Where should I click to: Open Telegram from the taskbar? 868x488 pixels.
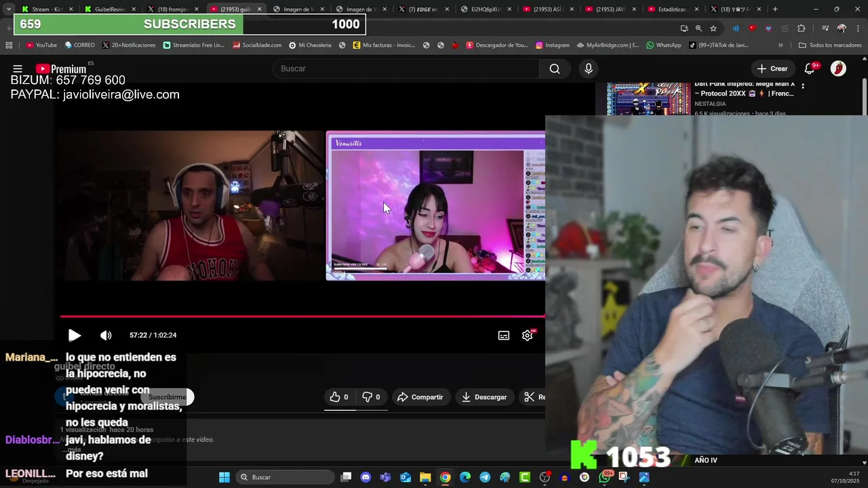coord(485,477)
